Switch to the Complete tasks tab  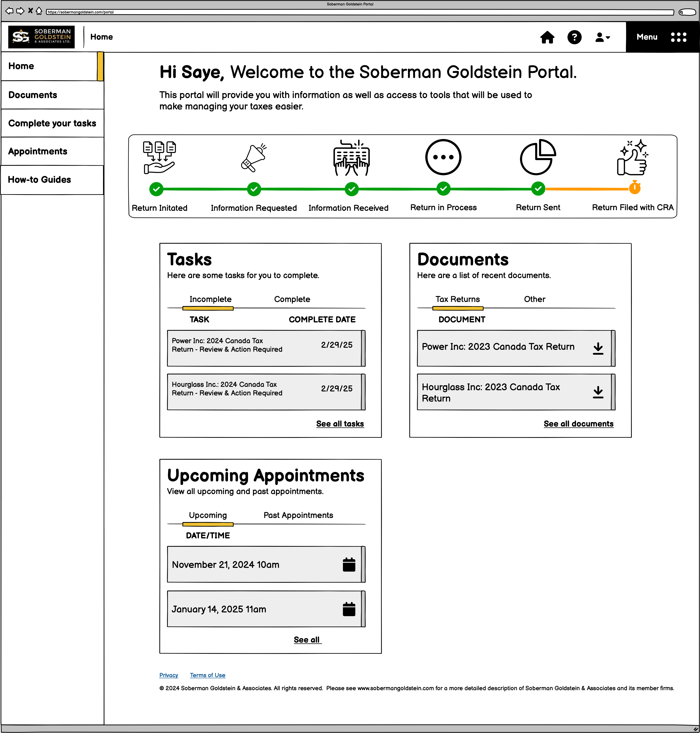(292, 299)
